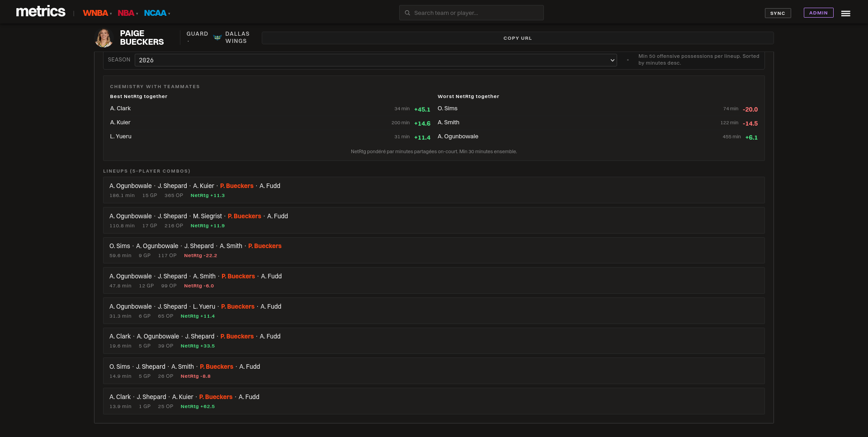Click the -14.5 net rating value
868x437 pixels.
[x=750, y=123]
